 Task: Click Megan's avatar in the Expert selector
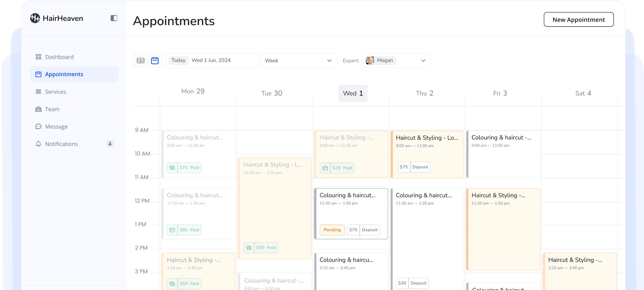click(x=369, y=60)
